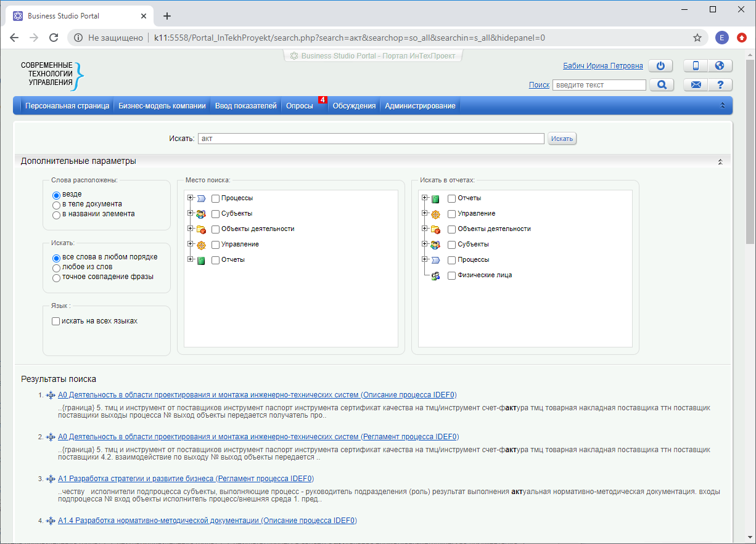Select 'точное совпадение фразы' radio option
Viewport: 756px width, 544px height.
click(x=56, y=277)
